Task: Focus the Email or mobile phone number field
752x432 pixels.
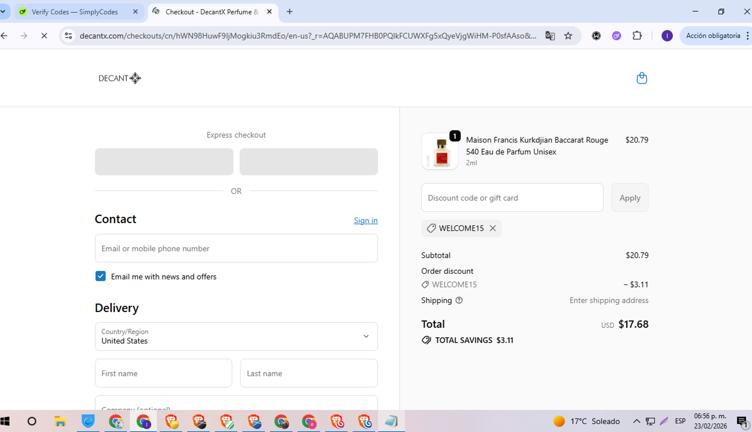Action: [236, 248]
